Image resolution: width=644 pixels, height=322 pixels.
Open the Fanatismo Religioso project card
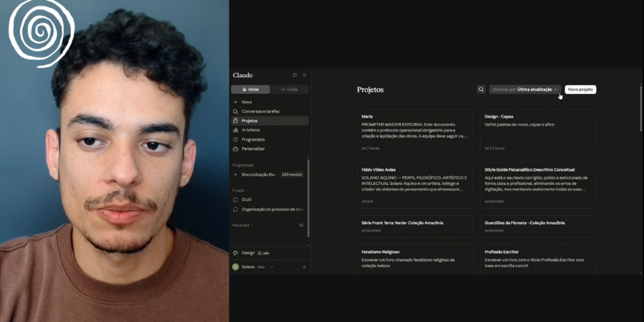coord(415,260)
